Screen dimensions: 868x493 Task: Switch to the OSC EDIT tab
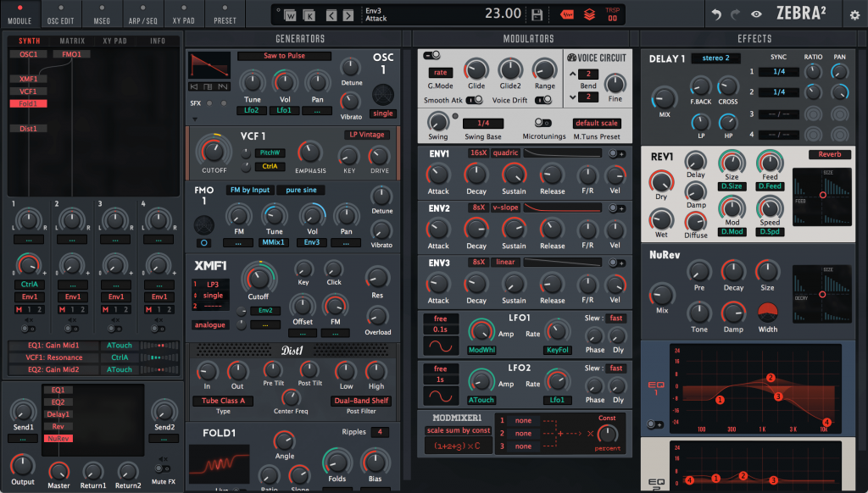[x=60, y=19]
